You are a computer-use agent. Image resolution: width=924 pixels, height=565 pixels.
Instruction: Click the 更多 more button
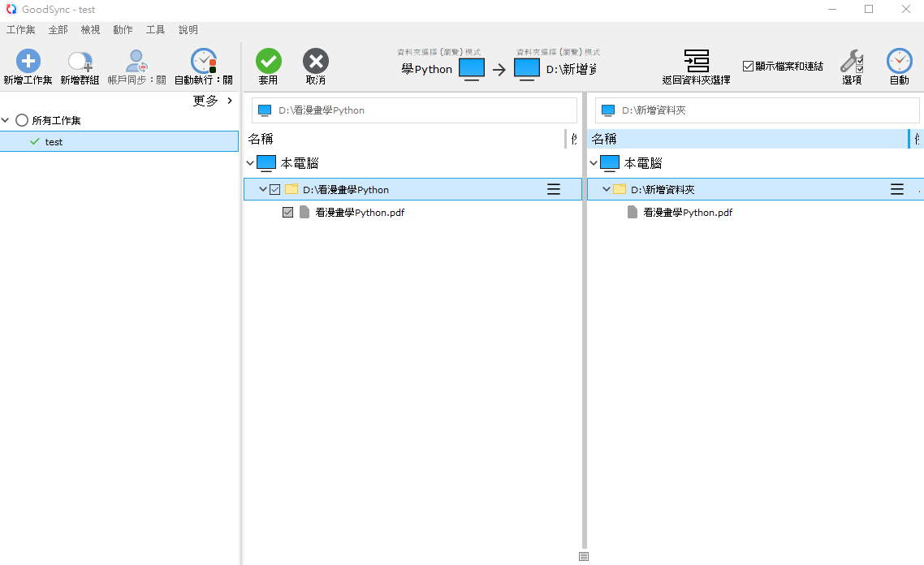point(213,101)
